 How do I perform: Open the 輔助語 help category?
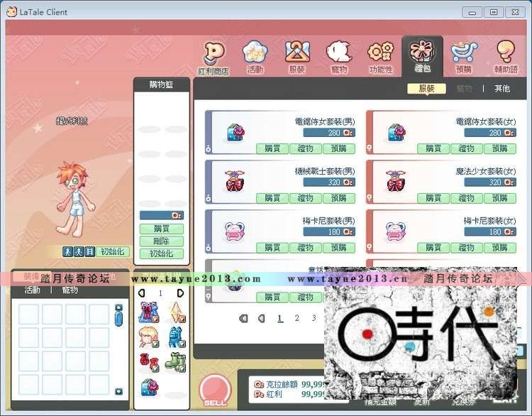(x=506, y=58)
